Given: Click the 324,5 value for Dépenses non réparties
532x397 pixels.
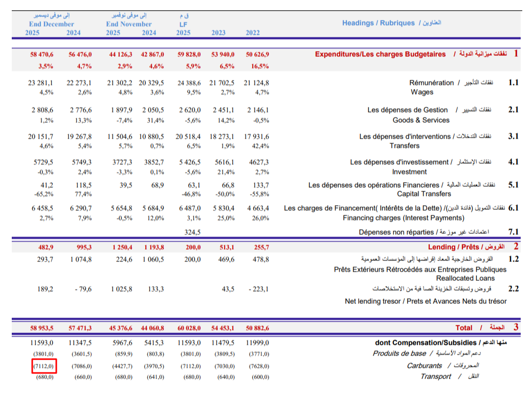Looking at the screenshot, I should pos(192,232).
